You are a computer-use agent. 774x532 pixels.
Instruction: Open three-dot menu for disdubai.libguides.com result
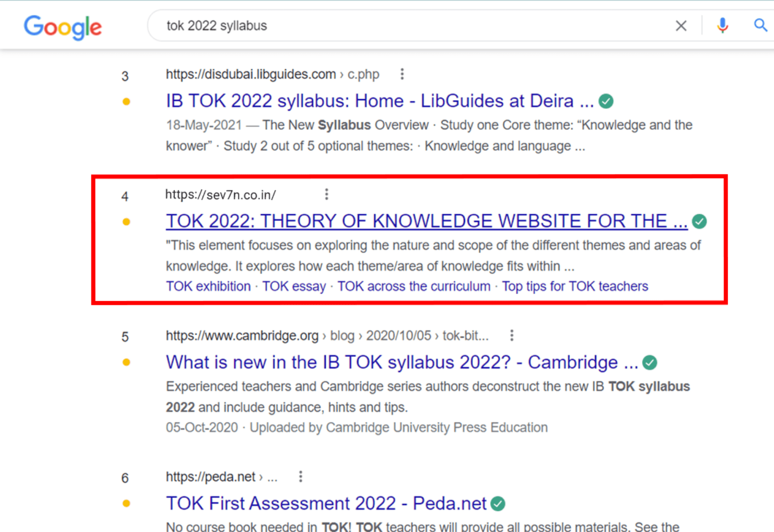click(x=402, y=74)
